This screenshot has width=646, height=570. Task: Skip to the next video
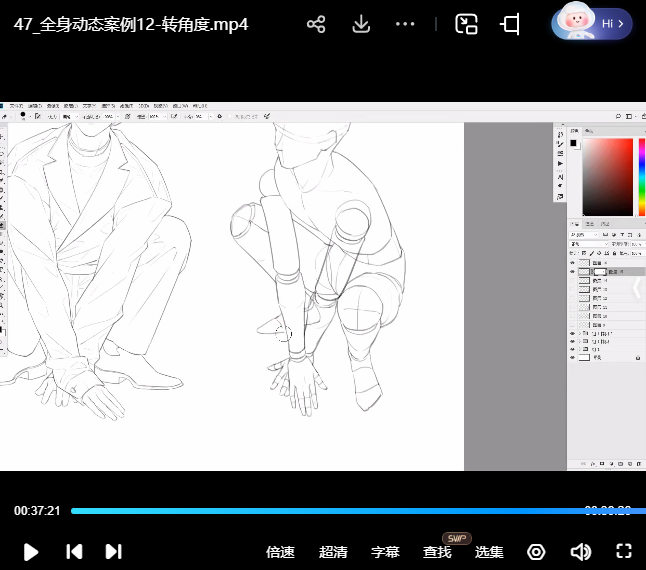pyautogui.click(x=113, y=551)
